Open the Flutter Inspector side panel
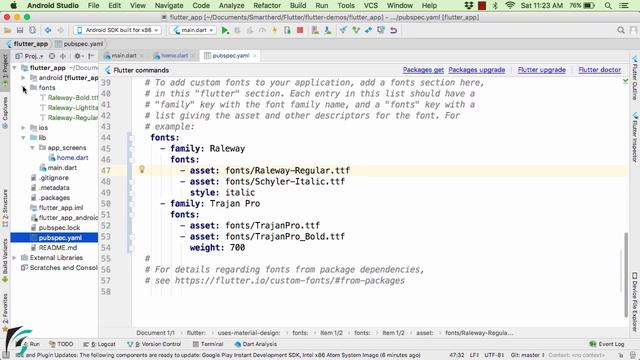 (x=635, y=137)
